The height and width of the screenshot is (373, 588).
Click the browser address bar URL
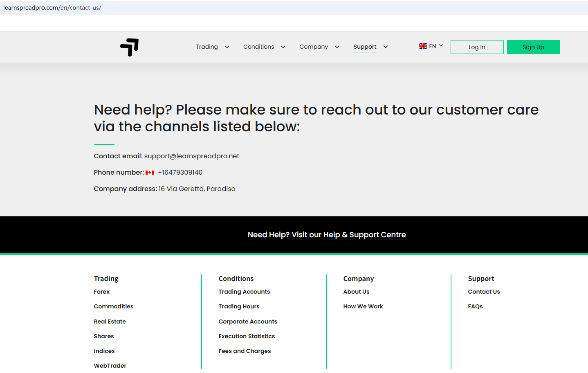pos(52,8)
